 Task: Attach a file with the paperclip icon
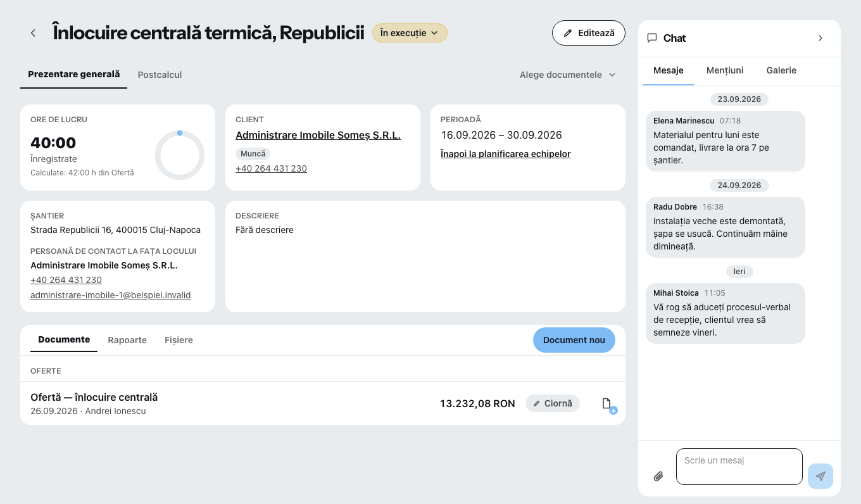click(x=658, y=476)
